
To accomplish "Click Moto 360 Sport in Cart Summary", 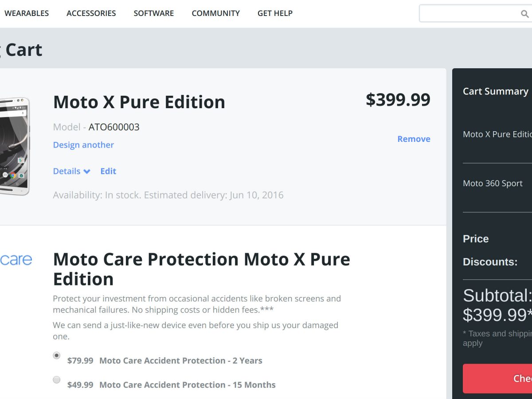I will (x=493, y=184).
